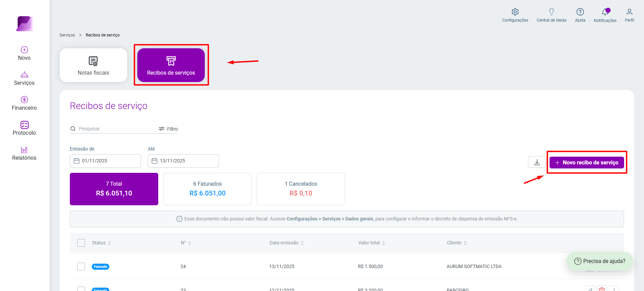Screen dimensions: 644x291
Task: Open Financeiro in the sidebar
Action: click(24, 103)
